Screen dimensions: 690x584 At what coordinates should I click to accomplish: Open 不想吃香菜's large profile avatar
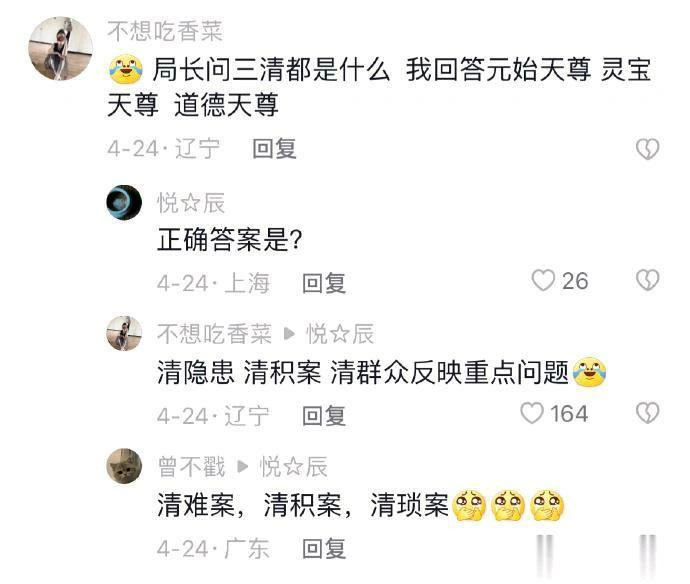point(61,48)
